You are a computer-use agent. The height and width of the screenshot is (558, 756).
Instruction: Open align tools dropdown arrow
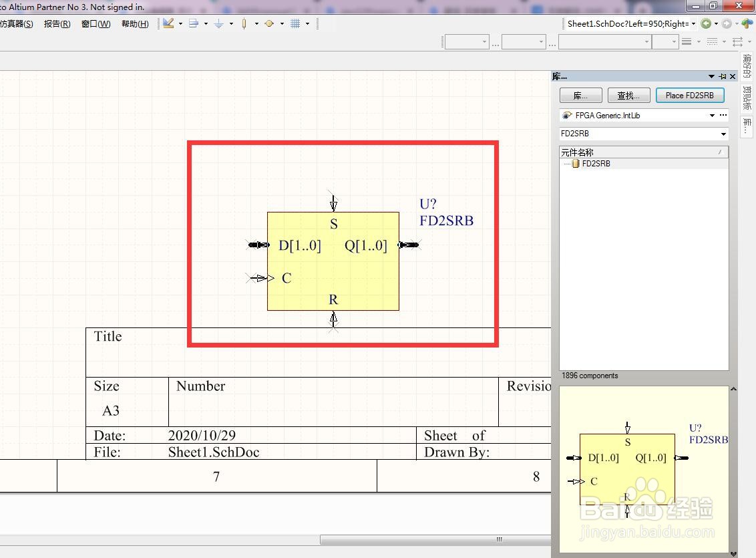click(206, 23)
